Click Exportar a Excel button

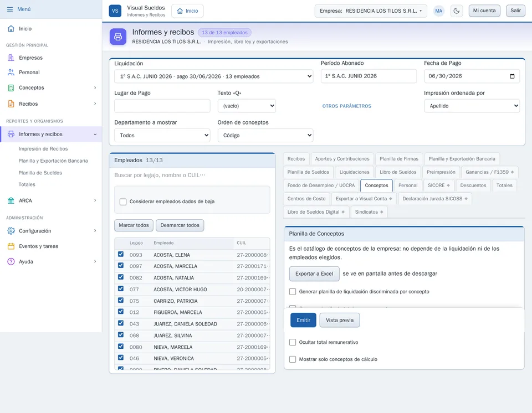pos(314,273)
